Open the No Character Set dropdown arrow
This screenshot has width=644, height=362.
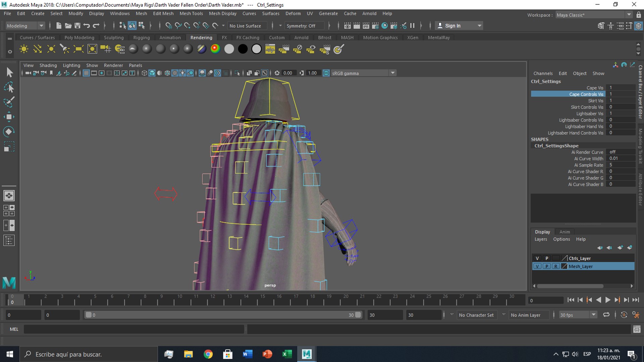(452, 315)
